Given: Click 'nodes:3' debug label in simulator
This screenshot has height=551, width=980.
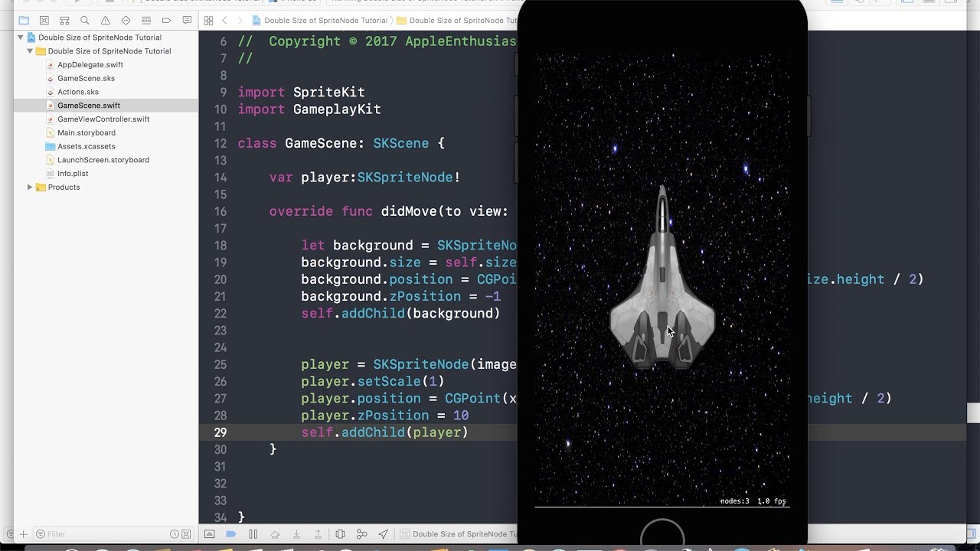Looking at the screenshot, I should pyautogui.click(x=735, y=501).
